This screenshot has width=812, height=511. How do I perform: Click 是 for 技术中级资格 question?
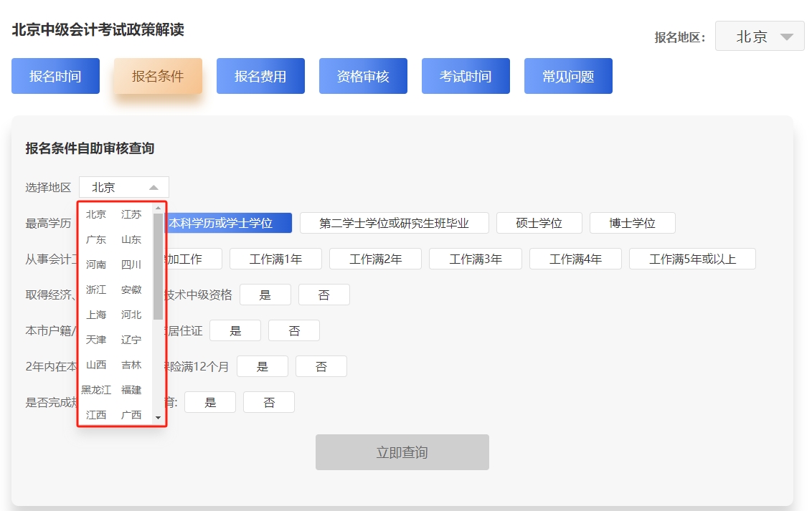point(265,294)
